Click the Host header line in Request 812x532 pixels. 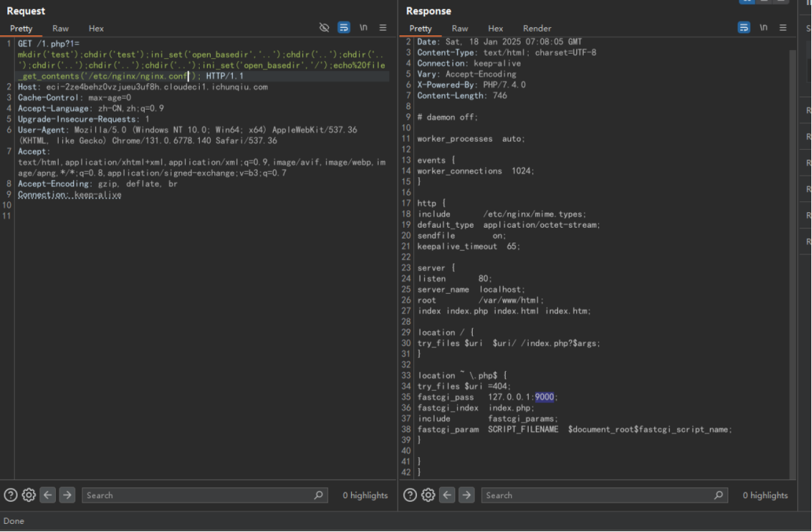(x=143, y=87)
